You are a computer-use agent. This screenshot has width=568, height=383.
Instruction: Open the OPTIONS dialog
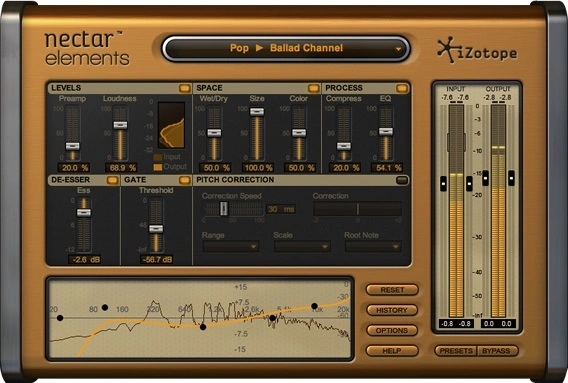pos(392,330)
